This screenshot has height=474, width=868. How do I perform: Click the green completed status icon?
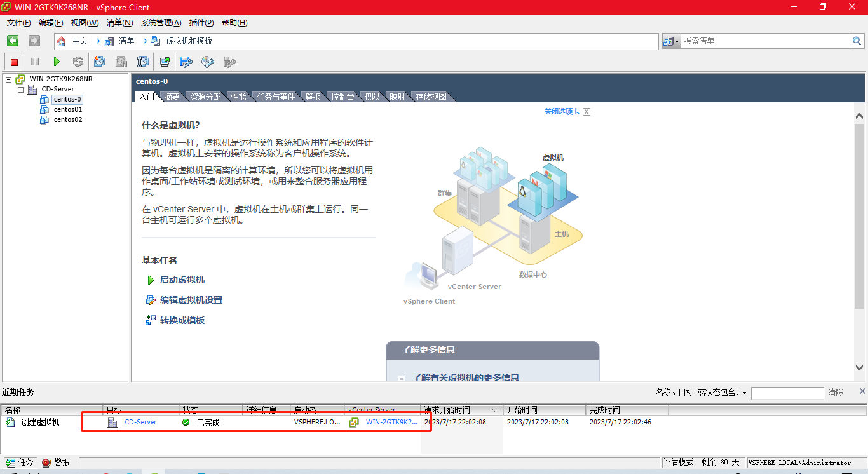[x=186, y=422]
